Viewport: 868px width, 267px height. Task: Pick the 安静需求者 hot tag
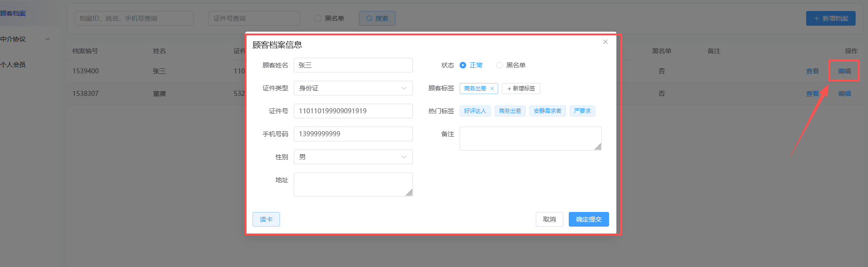point(548,111)
